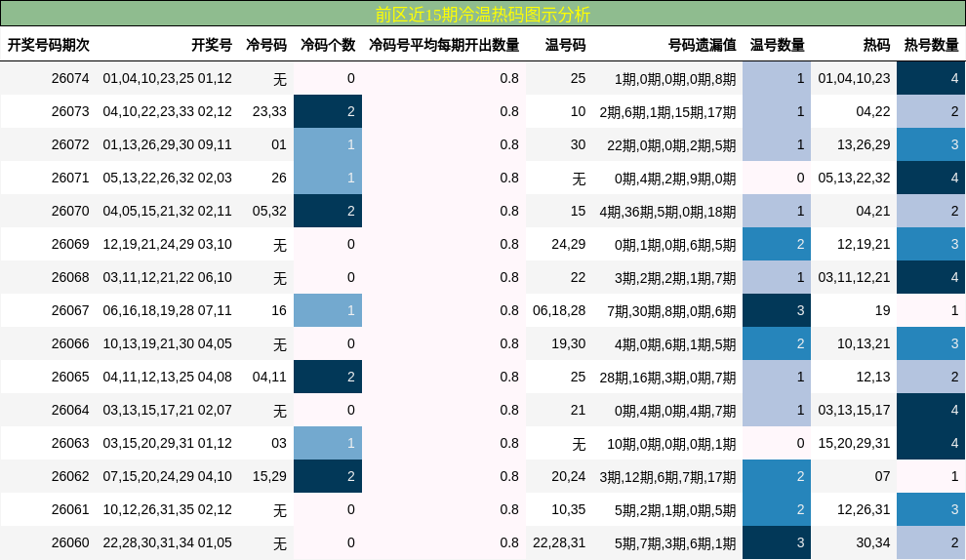Click draw numbers 04,10,22,23,33 02,12
Viewport: 966px width, 560px height.
click(x=167, y=111)
